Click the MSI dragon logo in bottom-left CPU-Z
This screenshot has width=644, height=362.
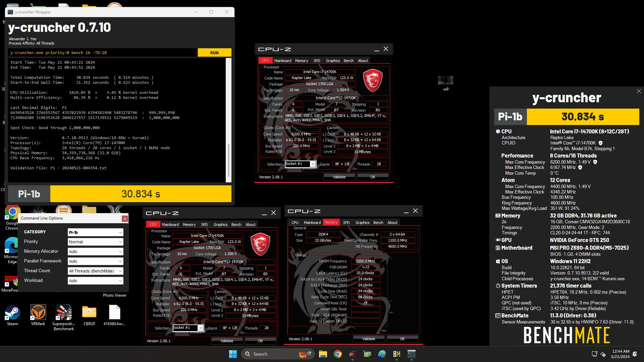pos(260,244)
